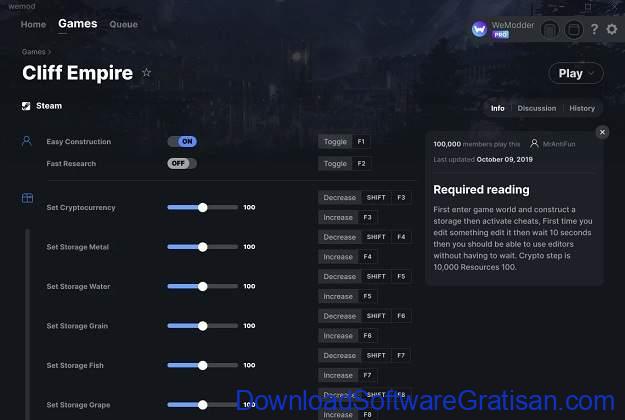Favorite Cliff Empire with the star icon
625x420 pixels.
(147, 73)
